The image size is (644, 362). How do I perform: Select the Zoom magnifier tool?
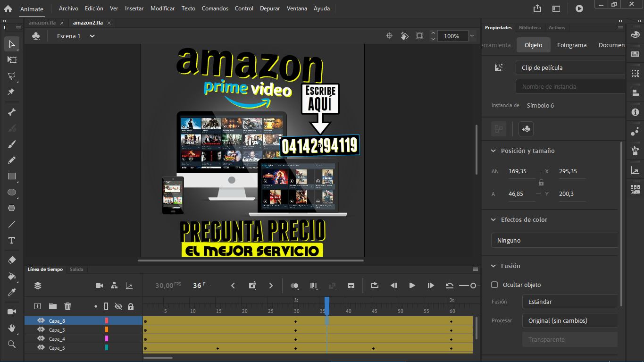12,344
